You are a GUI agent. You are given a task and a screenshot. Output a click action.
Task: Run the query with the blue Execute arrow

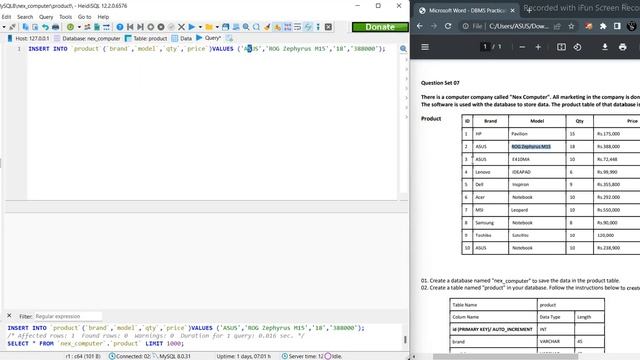click(192, 27)
